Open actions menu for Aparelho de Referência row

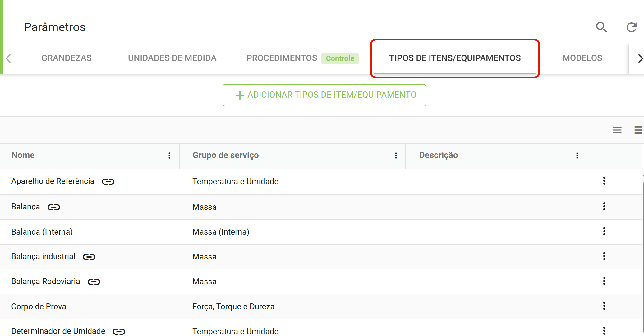point(604,181)
